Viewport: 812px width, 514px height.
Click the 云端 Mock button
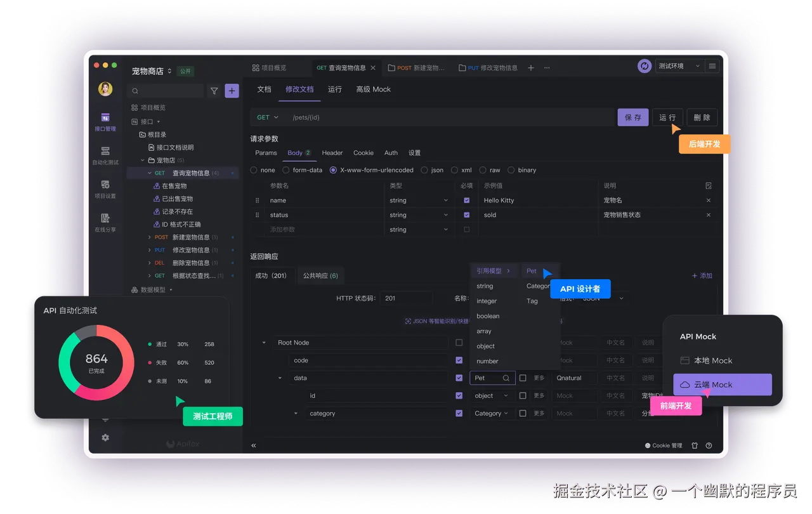pyautogui.click(x=722, y=385)
